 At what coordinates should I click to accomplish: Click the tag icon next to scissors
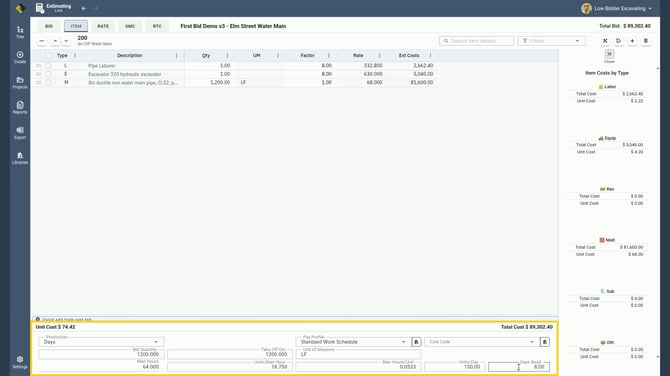point(618,41)
